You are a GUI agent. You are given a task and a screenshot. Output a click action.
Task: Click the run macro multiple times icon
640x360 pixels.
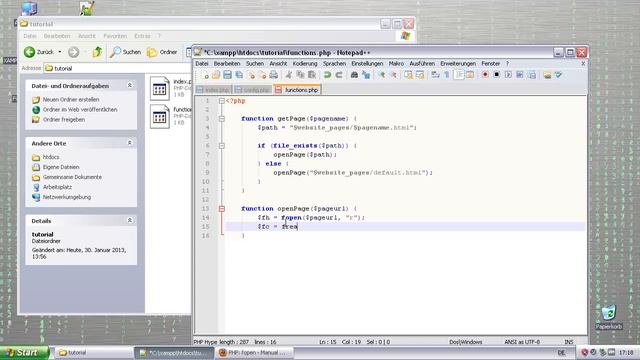click(520, 75)
